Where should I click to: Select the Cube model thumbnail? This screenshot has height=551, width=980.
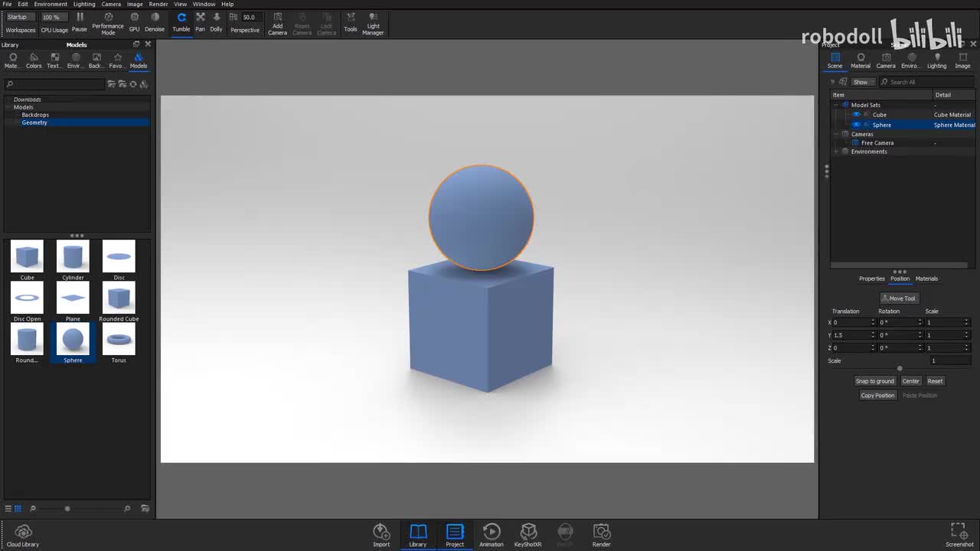tap(27, 260)
